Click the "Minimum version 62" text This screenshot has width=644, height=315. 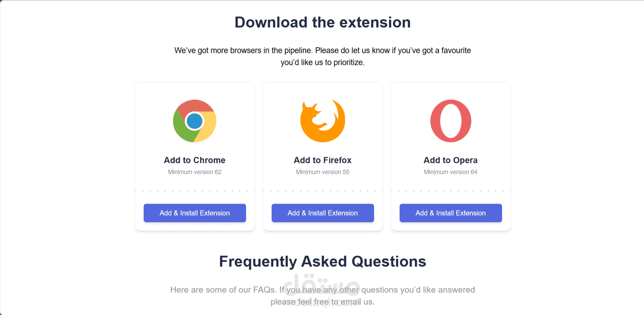click(195, 172)
